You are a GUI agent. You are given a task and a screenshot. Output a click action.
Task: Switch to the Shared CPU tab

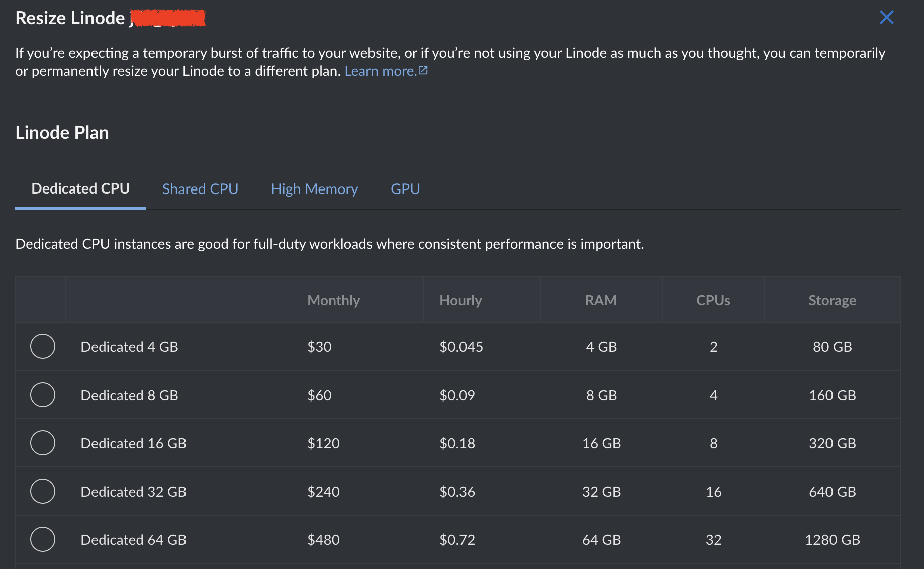(200, 189)
